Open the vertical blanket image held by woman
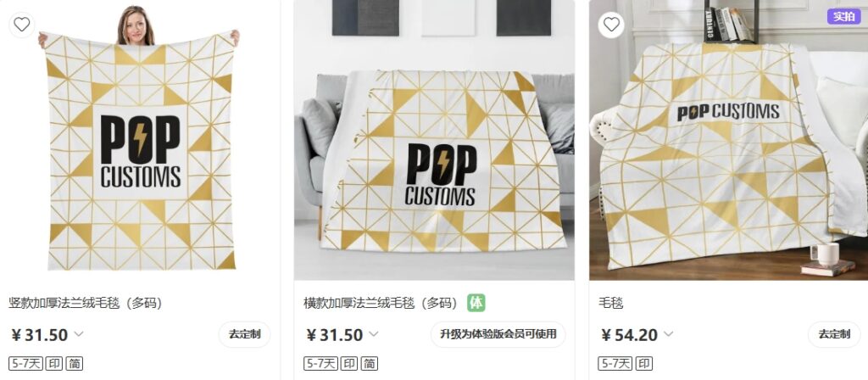The height and width of the screenshot is (380, 868). (140, 140)
